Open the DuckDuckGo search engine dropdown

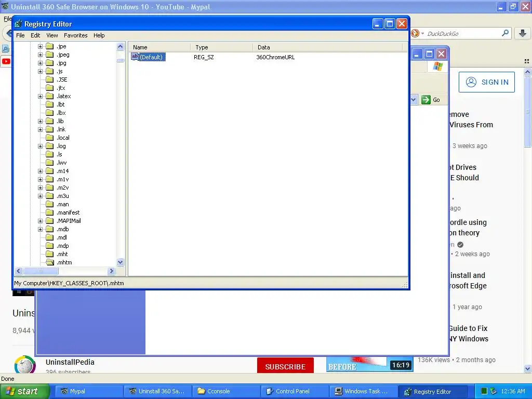pos(417,33)
